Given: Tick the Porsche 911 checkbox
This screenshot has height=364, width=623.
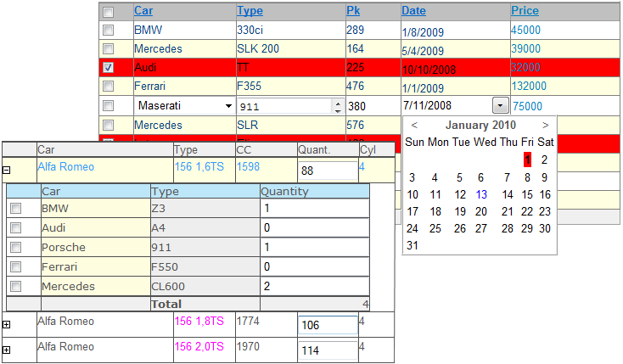Looking at the screenshot, I should click(15, 248).
